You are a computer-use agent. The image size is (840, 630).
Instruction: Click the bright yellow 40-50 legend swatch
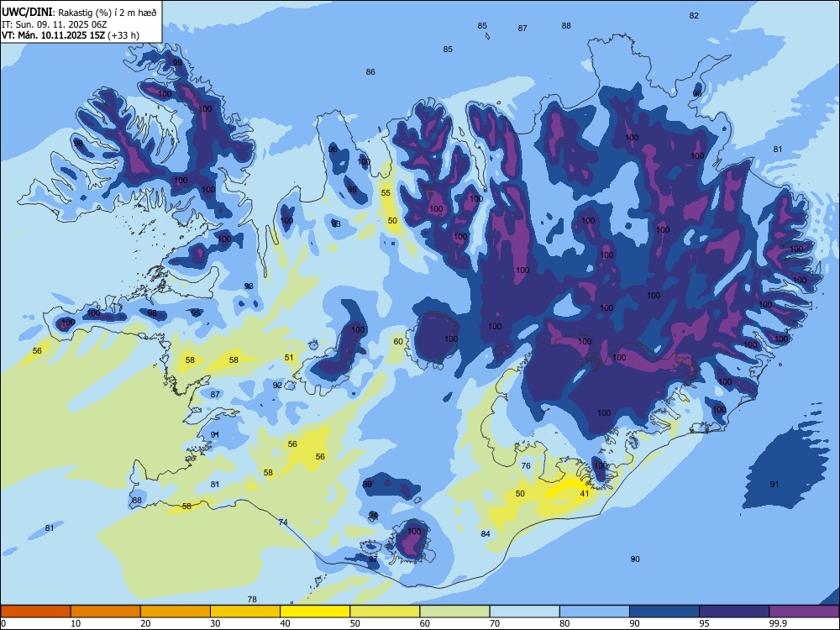315,612
